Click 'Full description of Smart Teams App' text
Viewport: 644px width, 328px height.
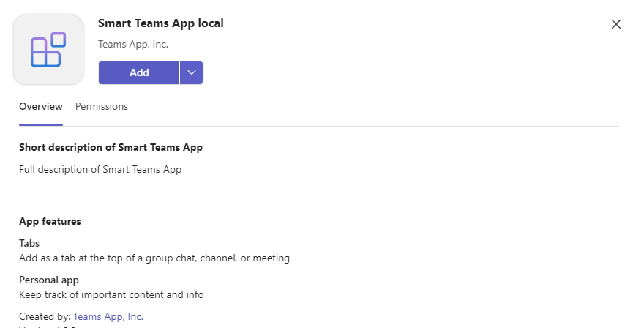click(100, 169)
